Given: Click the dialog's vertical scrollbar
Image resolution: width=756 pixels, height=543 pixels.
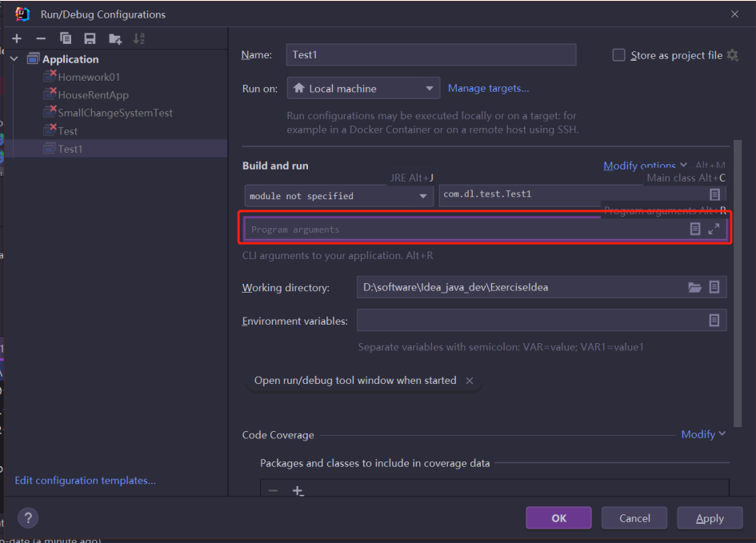Looking at the screenshot, I should (737, 283).
